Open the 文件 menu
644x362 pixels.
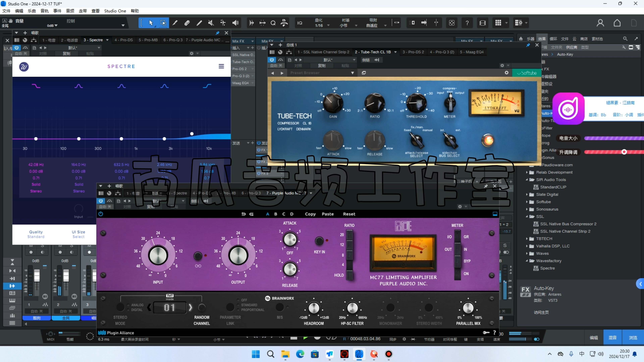(x=6, y=11)
